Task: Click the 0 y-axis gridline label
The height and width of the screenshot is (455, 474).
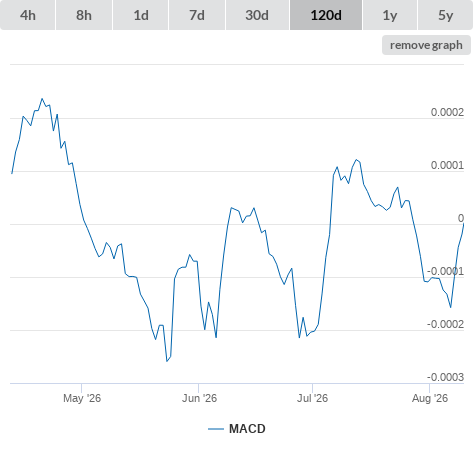Action: point(461,218)
